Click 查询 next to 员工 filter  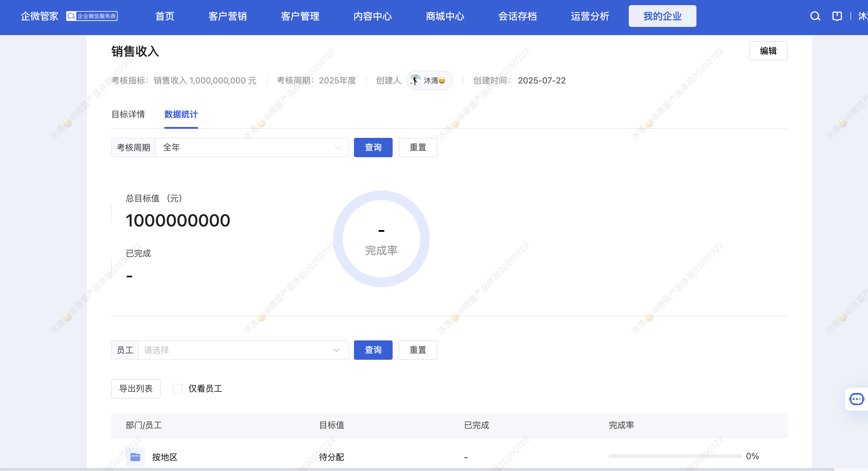click(x=373, y=350)
